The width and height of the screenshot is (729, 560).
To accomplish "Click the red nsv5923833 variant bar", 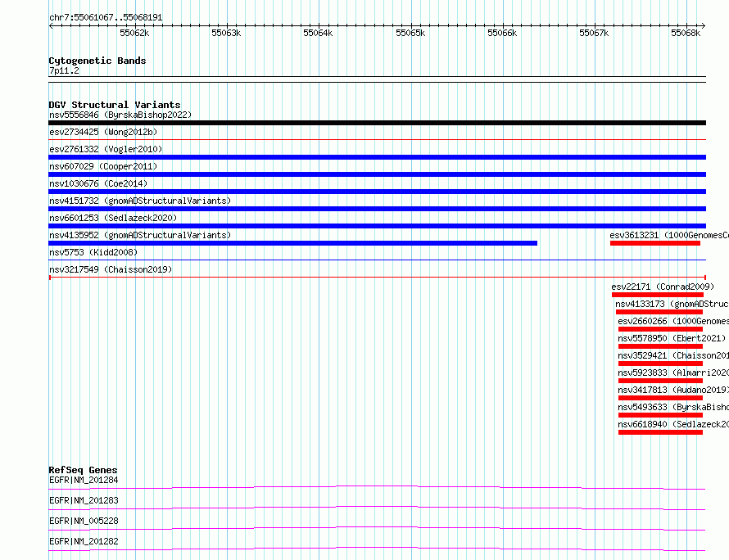I will [x=660, y=381].
